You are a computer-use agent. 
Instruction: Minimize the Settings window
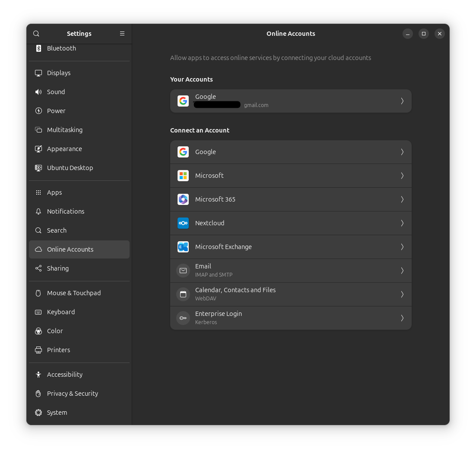click(x=408, y=34)
